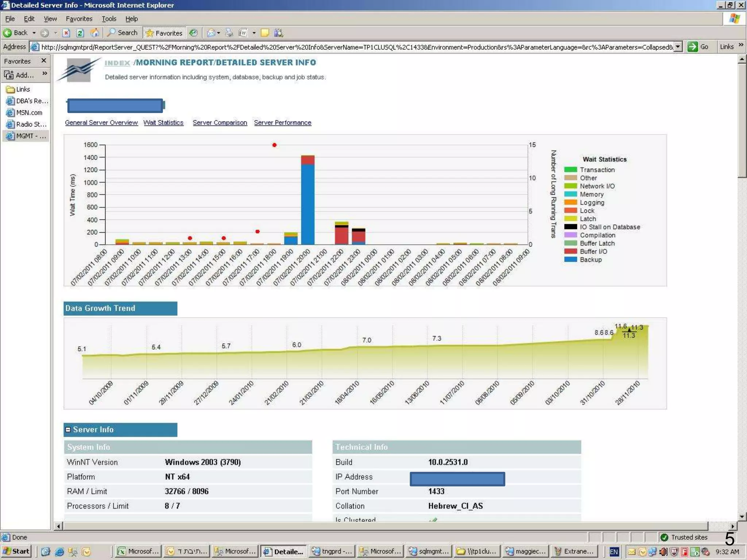Open the History toolbar icon
The width and height of the screenshot is (747, 560).
tap(194, 33)
